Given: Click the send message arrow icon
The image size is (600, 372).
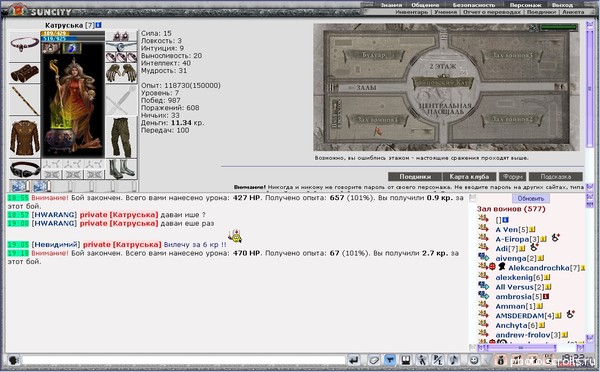Looking at the screenshot, I should click(354, 360).
